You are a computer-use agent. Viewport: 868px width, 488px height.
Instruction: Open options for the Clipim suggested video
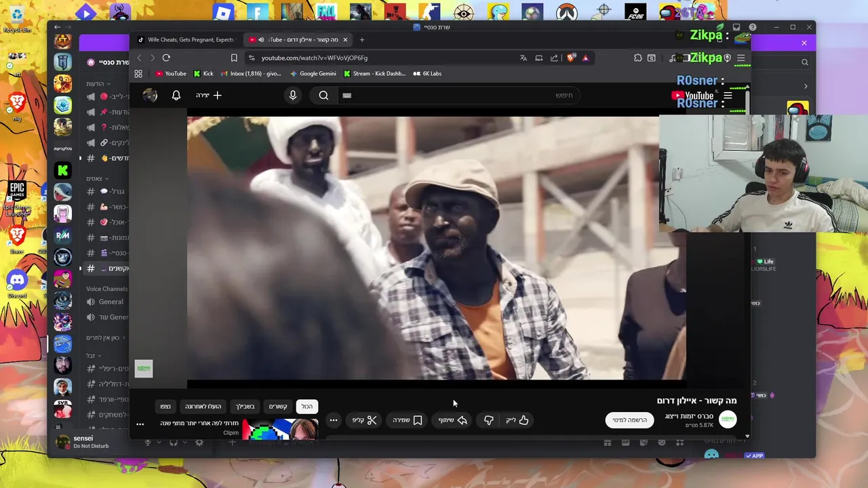(140, 424)
